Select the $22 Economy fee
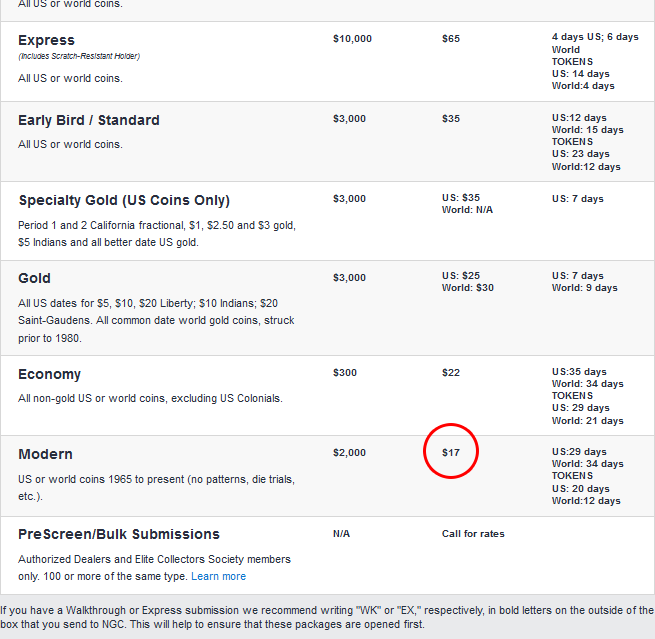 tap(451, 372)
